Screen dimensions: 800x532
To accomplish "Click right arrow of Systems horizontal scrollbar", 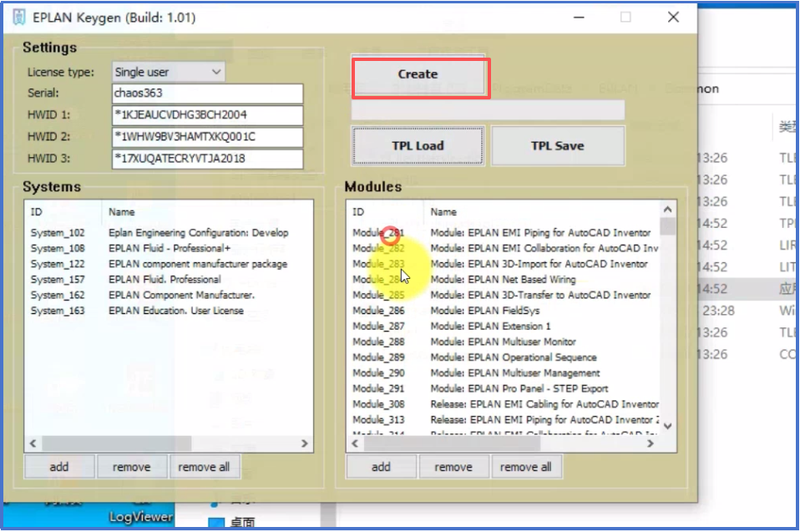I will (305, 443).
